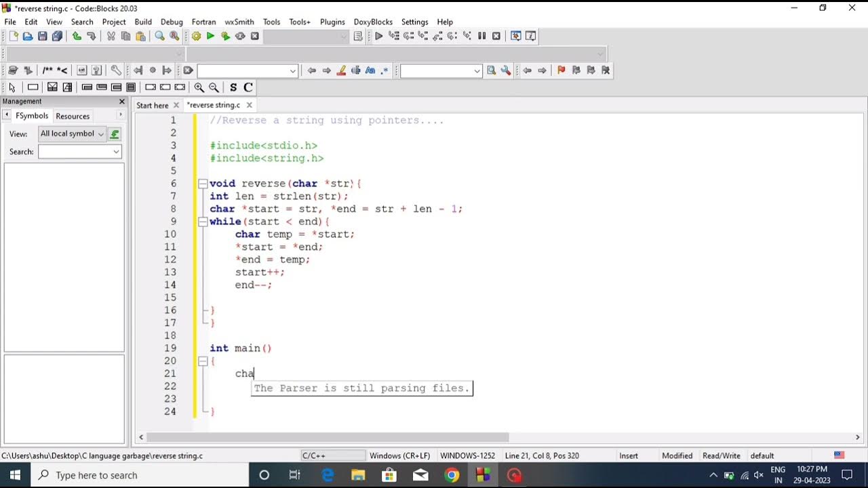The height and width of the screenshot is (488, 868).
Task: Toggle highlight of search matches
Action: 341,70
